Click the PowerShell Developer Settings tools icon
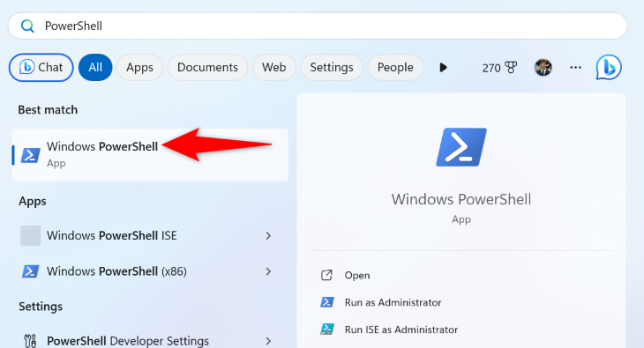The width and height of the screenshot is (644, 348). (30, 341)
